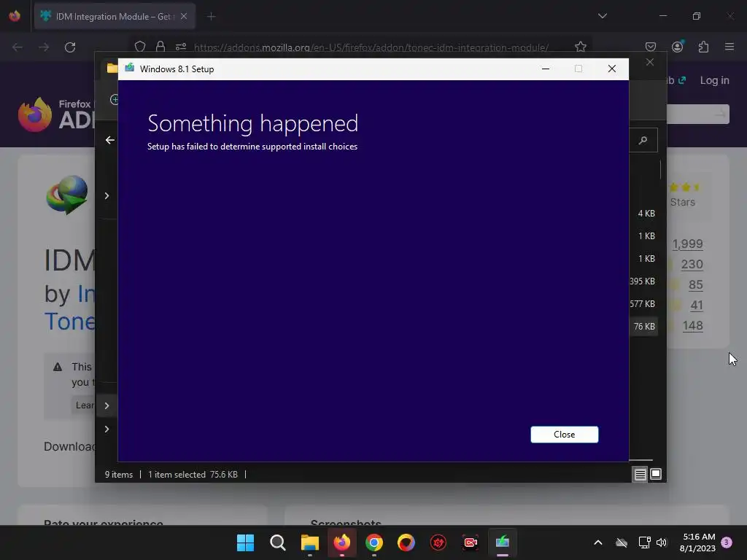Switch Explorer to large thumbnails view
Image resolution: width=747 pixels, height=560 pixels.
(x=656, y=474)
